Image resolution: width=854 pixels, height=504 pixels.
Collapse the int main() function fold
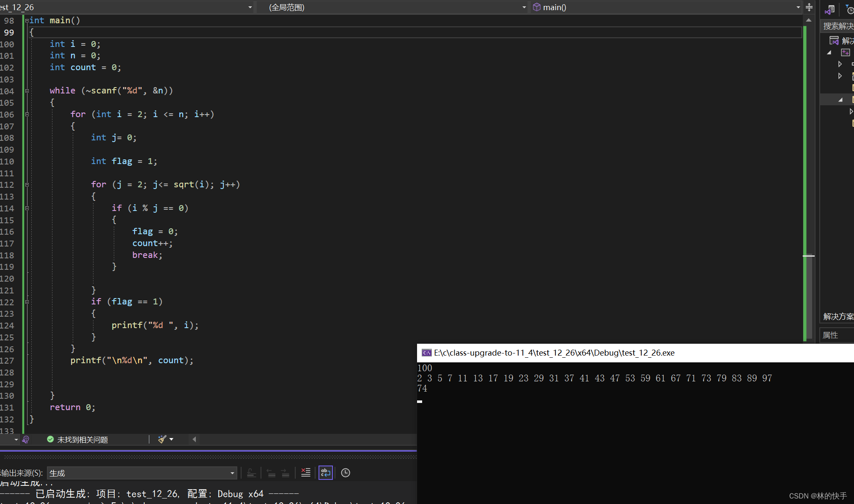pos(27,20)
